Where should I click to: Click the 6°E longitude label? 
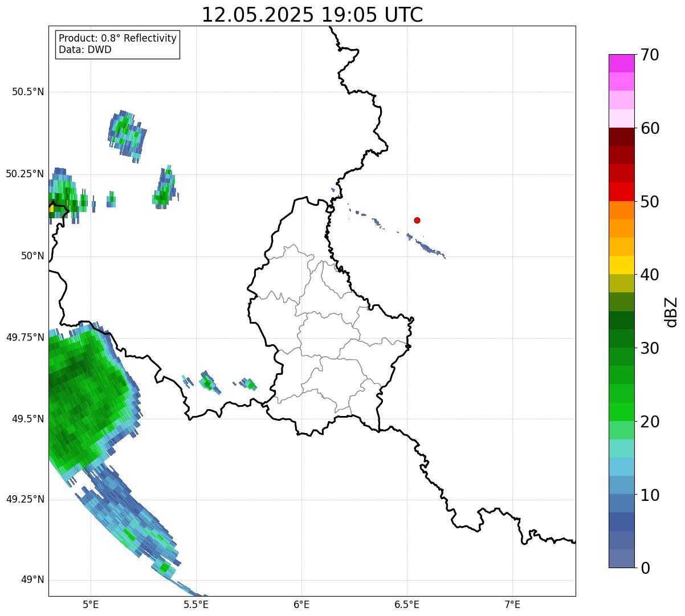coord(301,604)
